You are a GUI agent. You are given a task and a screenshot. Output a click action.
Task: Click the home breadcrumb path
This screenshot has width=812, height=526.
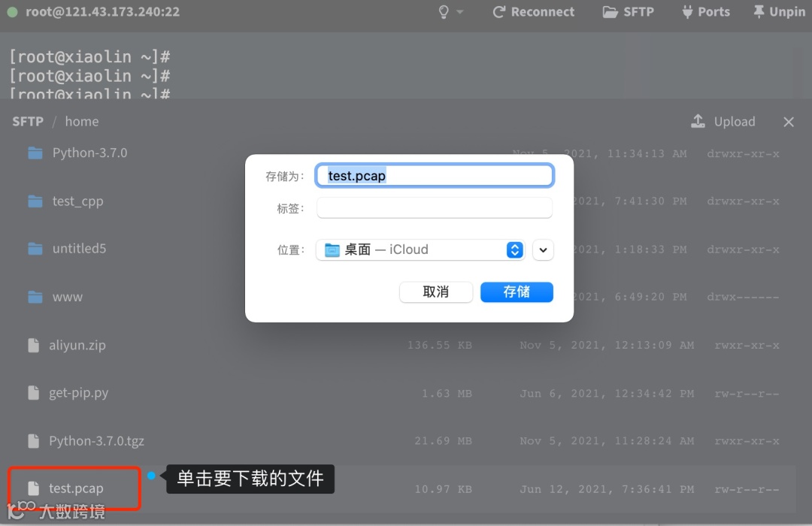(82, 122)
